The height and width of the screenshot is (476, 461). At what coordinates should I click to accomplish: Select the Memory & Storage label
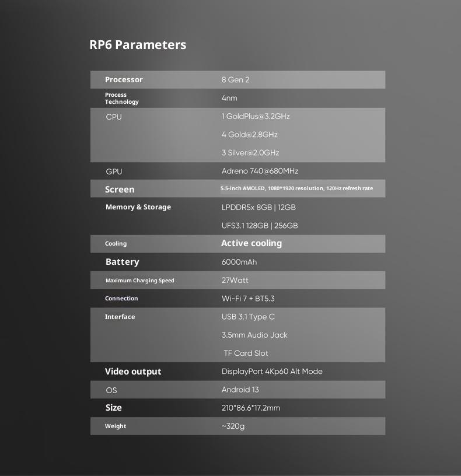tap(138, 207)
